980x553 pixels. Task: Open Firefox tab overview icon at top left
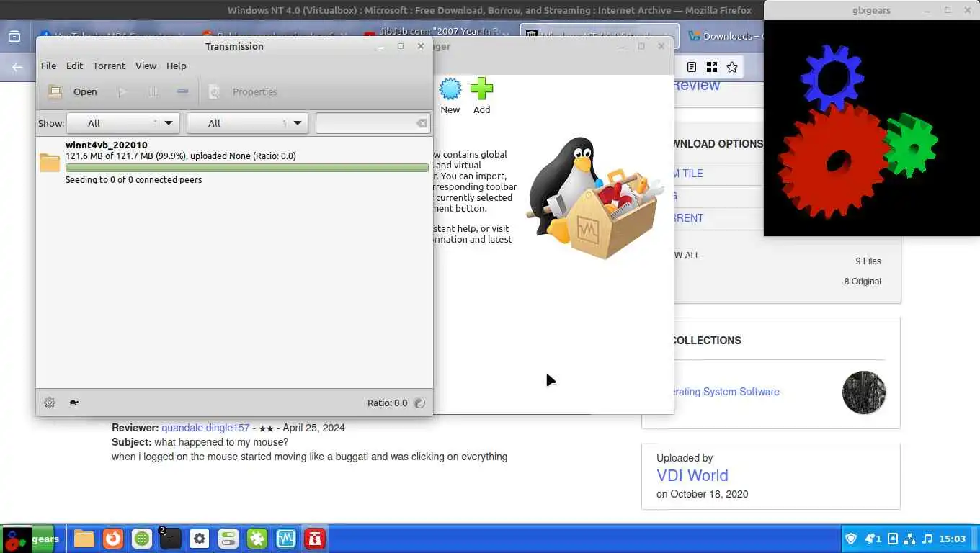coord(14,37)
